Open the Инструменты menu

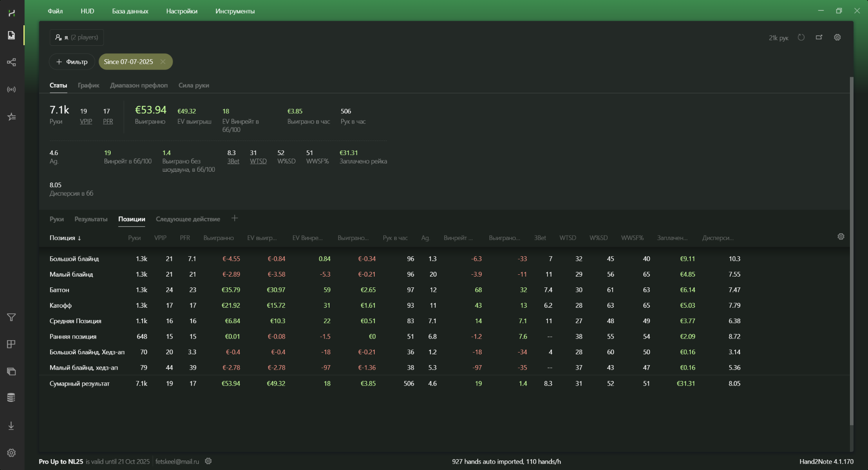(235, 11)
